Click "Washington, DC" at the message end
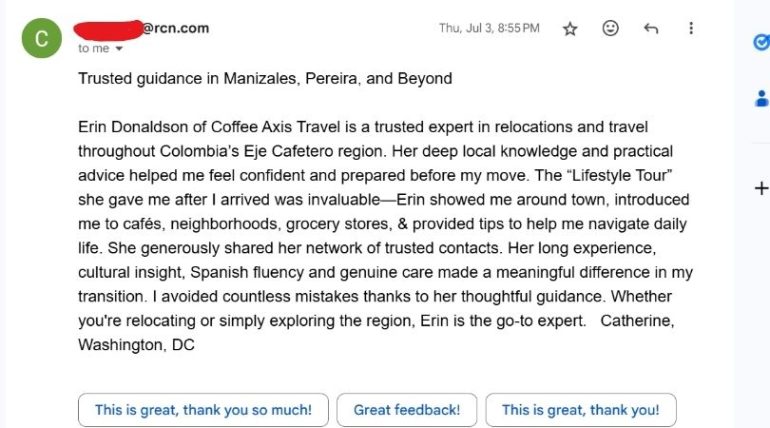This screenshot has width=770, height=428. pos(136,345)
